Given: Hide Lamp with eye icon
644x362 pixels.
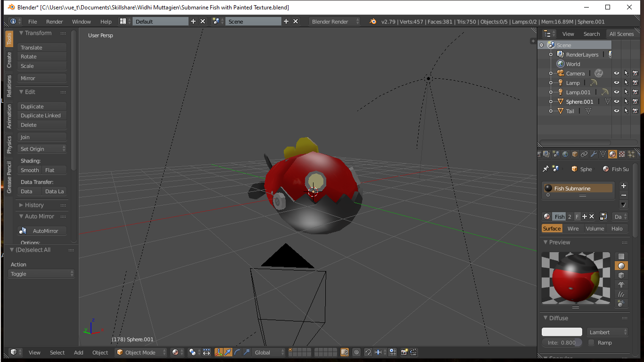Looking at the screenshot, I should pyautogui.click(x=616, y=82).
